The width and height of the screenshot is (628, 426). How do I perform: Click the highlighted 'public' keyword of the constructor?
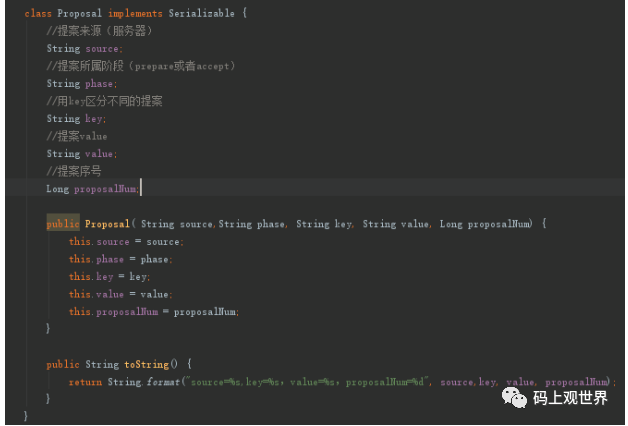point(62,224)
